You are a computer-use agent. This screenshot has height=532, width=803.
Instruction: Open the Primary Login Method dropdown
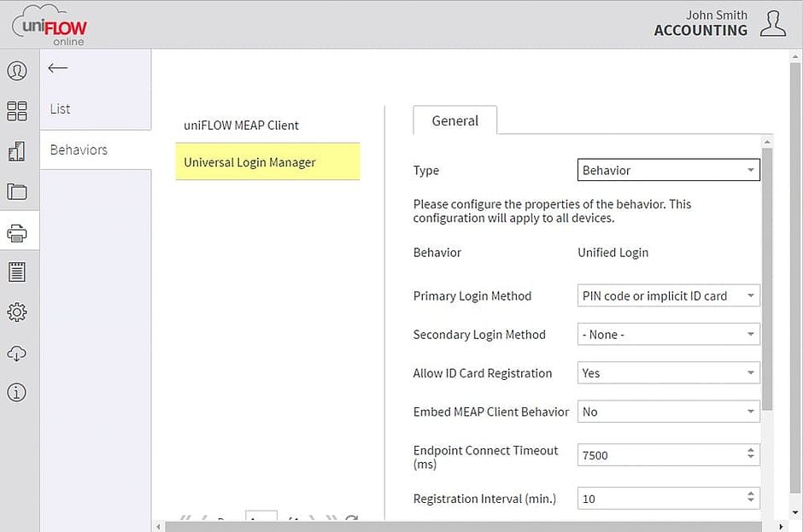[668, 295]
